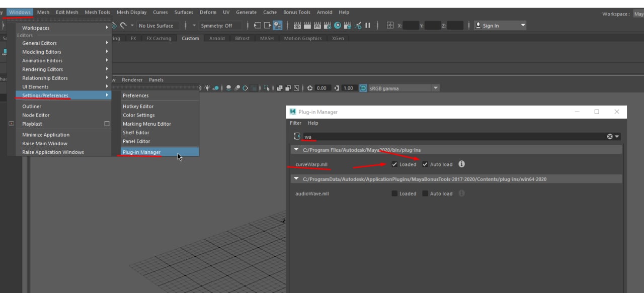
Task: Open the Render Setup icon
Action: pyautogui.click(x=348, y=26)
